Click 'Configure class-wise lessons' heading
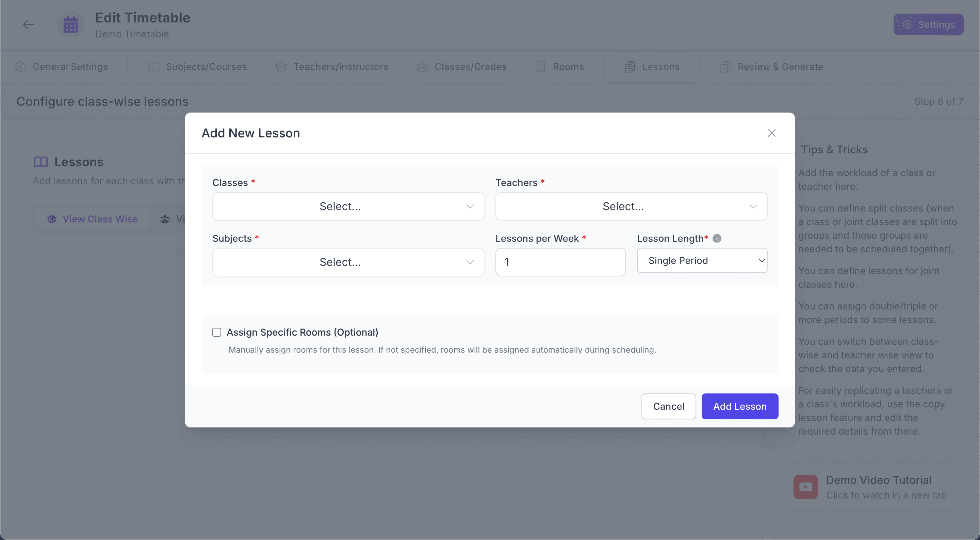The height and width of the screenshot is (540, 980). 102,102
